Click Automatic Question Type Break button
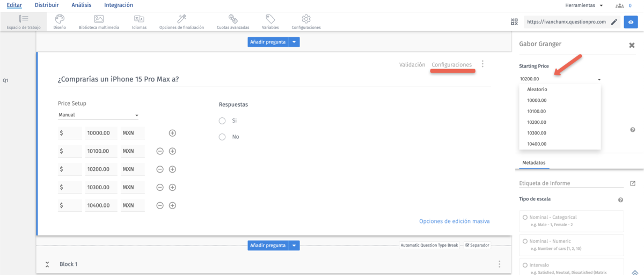 [x=429, y=246]
